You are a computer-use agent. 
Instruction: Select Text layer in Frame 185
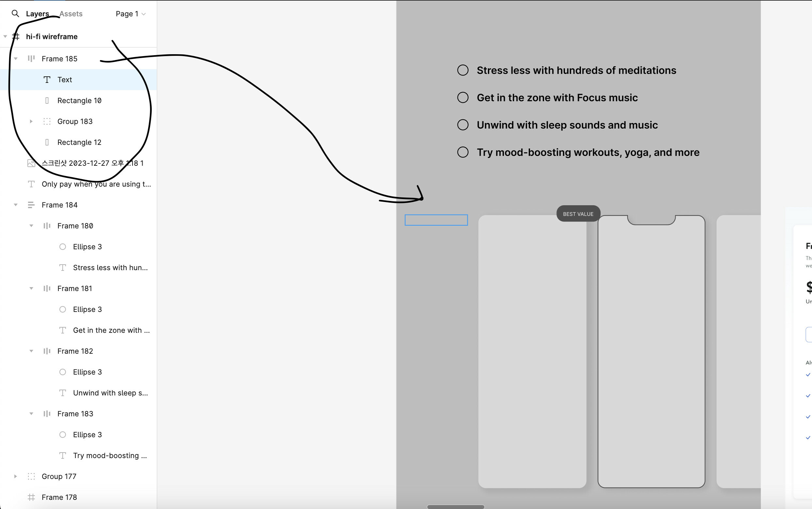[65, 79]
